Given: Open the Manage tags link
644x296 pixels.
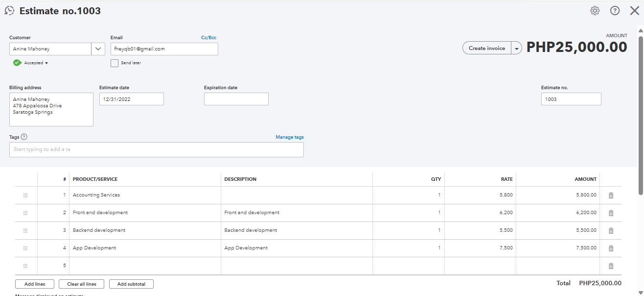Looking at the screenshot, I should pos(289,137).
